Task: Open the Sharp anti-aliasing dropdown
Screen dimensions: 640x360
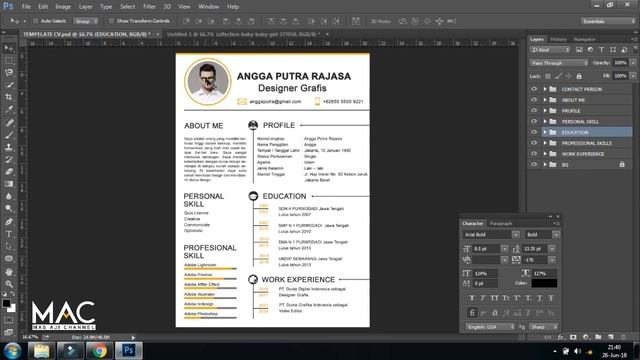Action: pyautogui.click(x=543, y=327)
